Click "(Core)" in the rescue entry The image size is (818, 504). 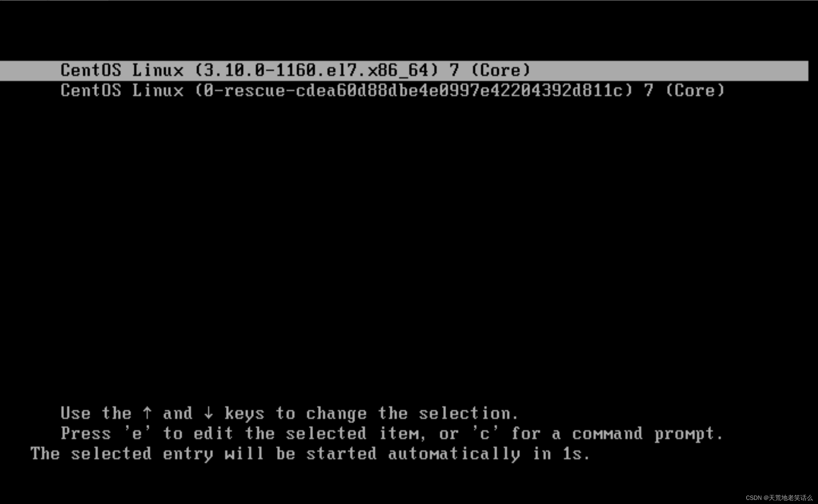pos(695,91)
